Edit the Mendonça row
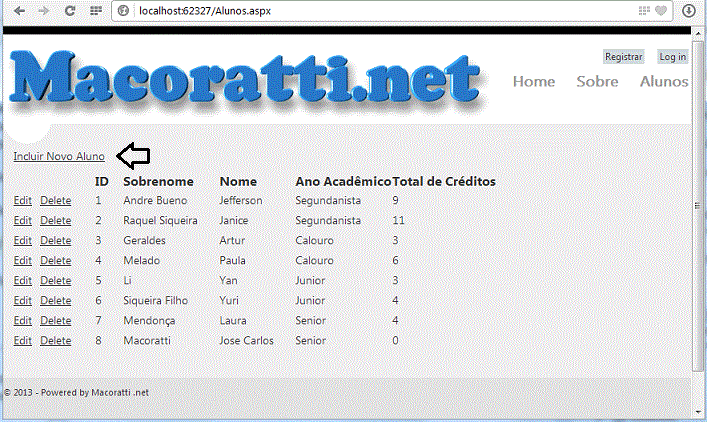707x422 pixels. pos(23,321)
